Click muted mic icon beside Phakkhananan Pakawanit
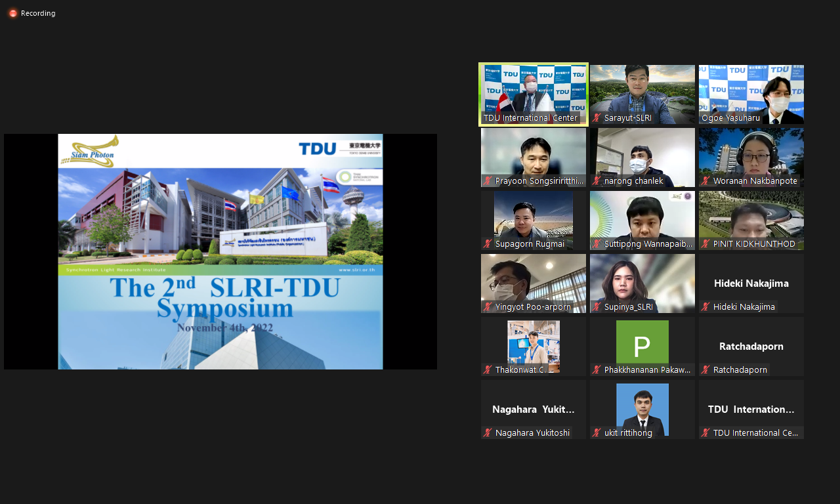This screenshot has width=840, height=504. coord(597,370)
